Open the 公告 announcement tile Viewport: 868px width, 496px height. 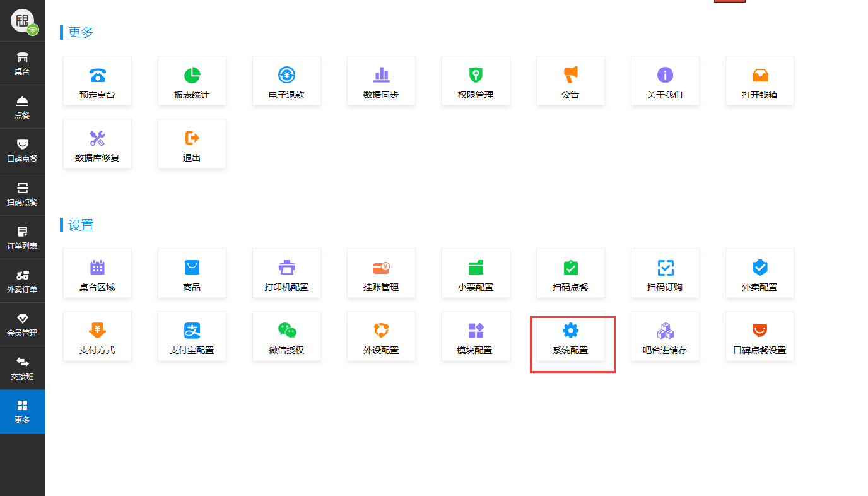coord(571,81)
